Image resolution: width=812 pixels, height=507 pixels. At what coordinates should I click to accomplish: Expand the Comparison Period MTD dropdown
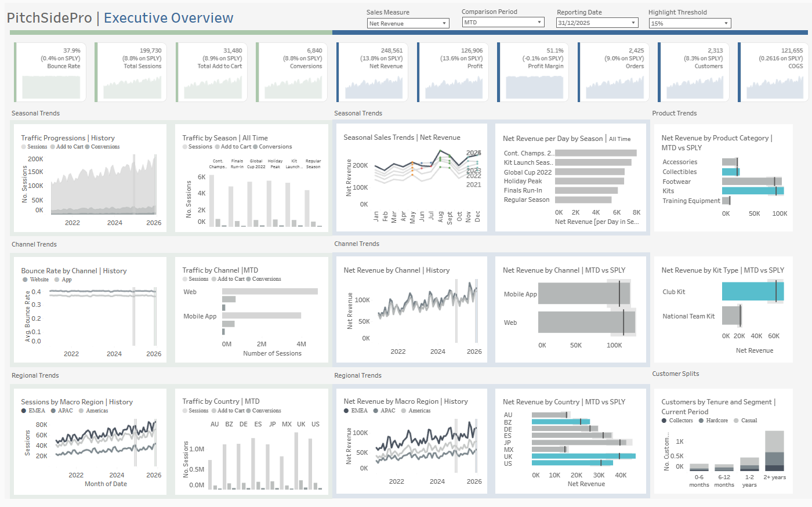tap(503, 22)
